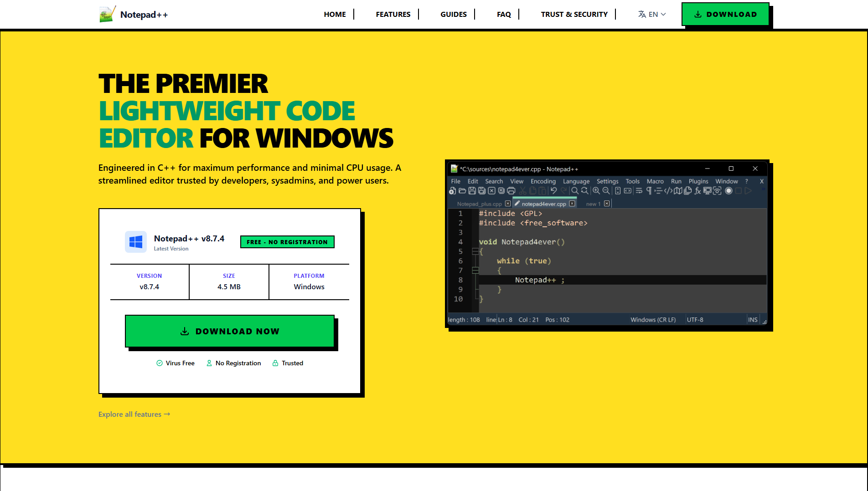
Task: Click Record Macro circle icon in screenshot toolbar
Action: (729, 191)
